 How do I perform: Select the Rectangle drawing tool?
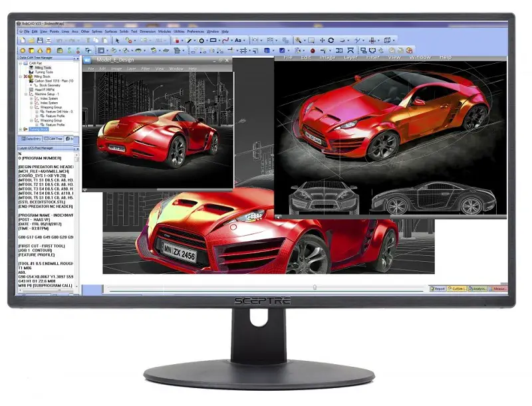(213, 41)
